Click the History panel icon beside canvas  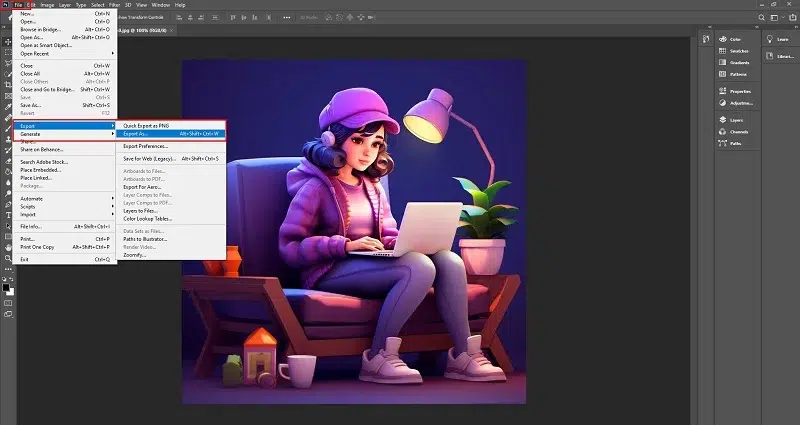706,39
